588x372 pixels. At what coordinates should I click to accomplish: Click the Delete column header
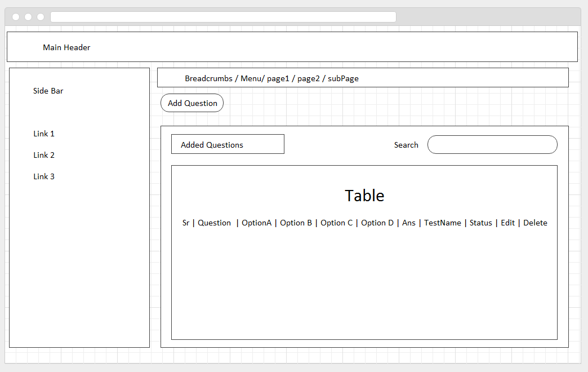535,223
